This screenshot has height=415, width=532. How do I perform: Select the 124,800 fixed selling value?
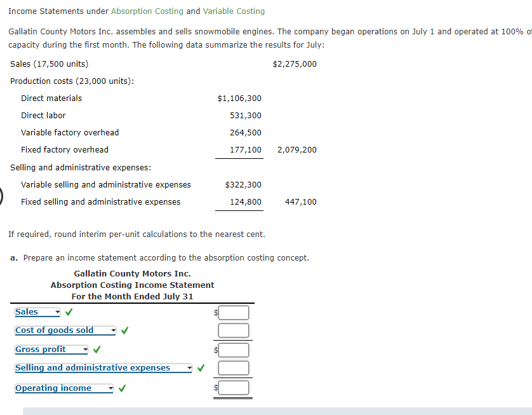point(246,201)
